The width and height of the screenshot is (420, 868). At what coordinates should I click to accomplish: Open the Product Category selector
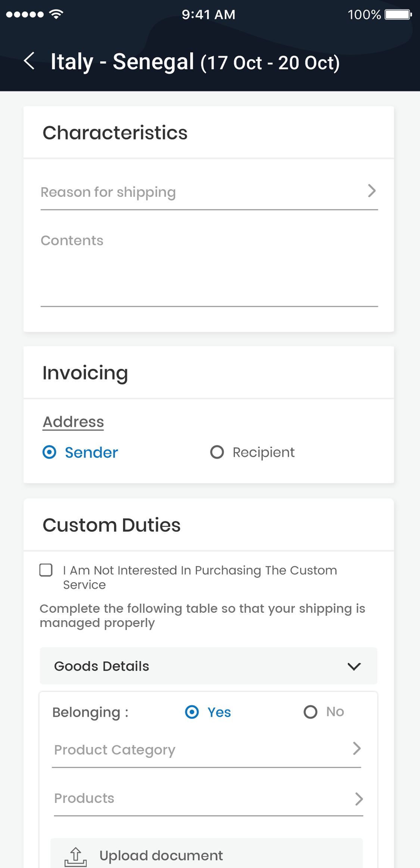click(194, 750)
